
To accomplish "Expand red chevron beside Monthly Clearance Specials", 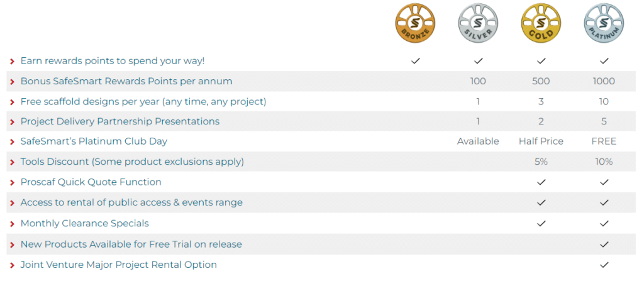I will 13,224.
